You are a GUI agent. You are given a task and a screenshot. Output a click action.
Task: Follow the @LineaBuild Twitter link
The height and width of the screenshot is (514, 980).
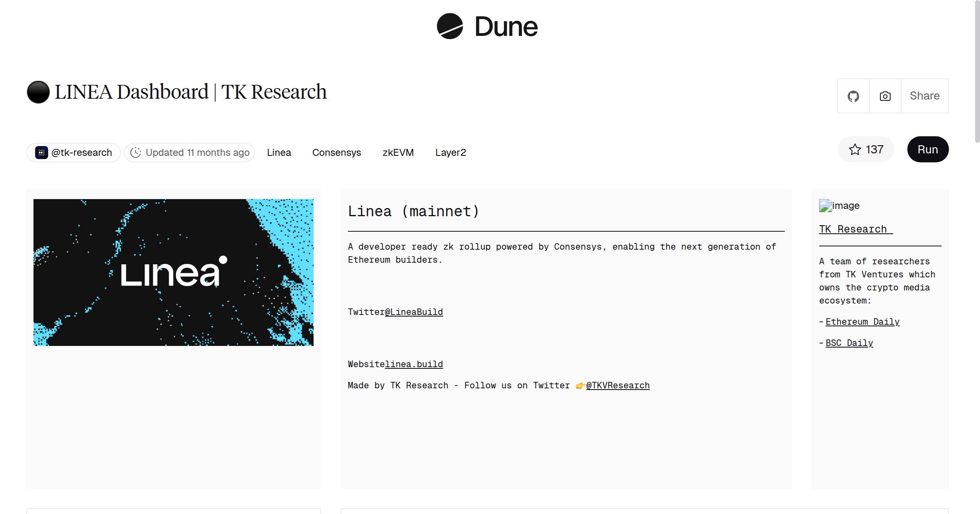(x=413, y=312)
